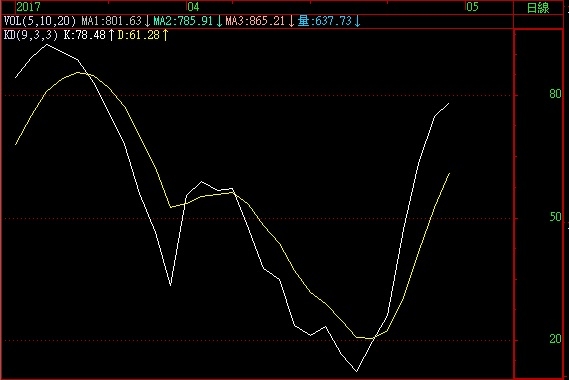Select the 04 month marker
Image resolution: width=569 pixels, height=380 pixels.
pos(193,7)
